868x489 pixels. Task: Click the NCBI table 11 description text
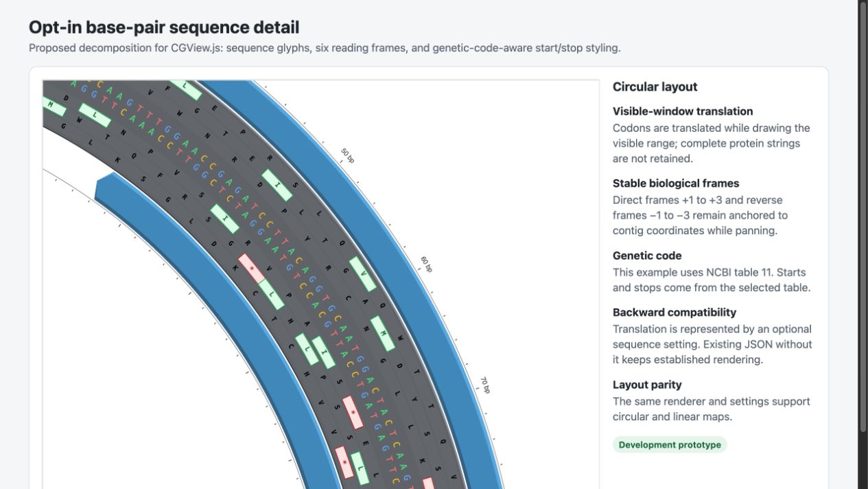(x=712, y=280)
